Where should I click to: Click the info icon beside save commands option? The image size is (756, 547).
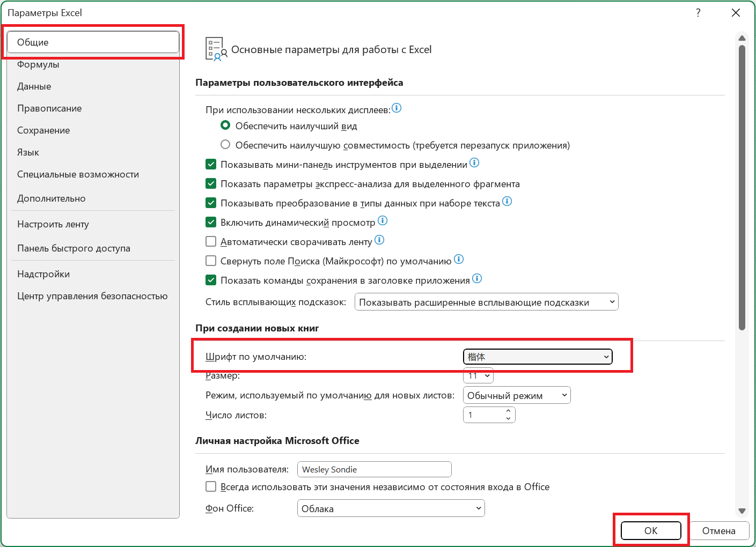coord(477,278)
